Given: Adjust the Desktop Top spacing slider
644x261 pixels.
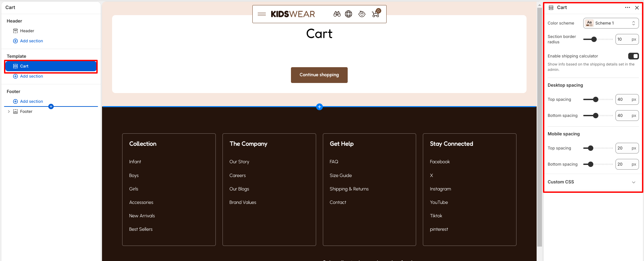Looking at the screenshot, I should (598, 99).
